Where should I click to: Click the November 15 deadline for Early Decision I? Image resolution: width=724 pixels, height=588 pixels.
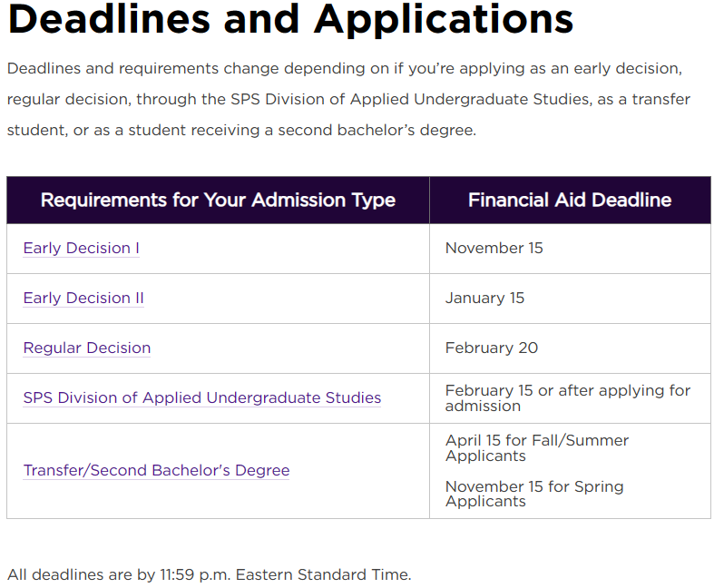coord(494,249)
